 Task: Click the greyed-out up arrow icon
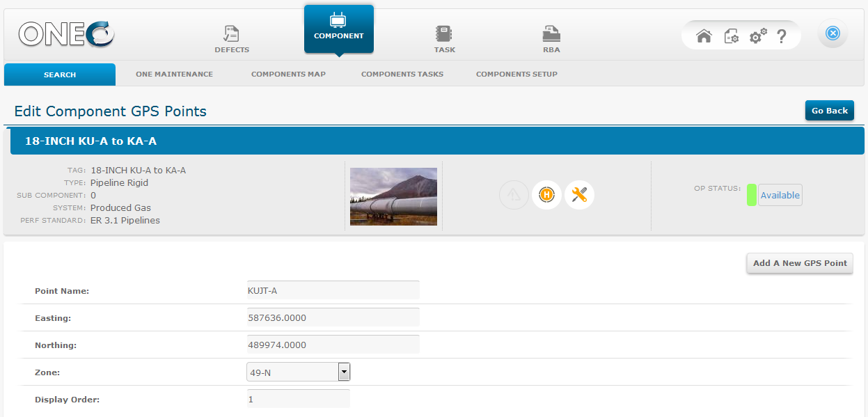(x=514, y=195)
